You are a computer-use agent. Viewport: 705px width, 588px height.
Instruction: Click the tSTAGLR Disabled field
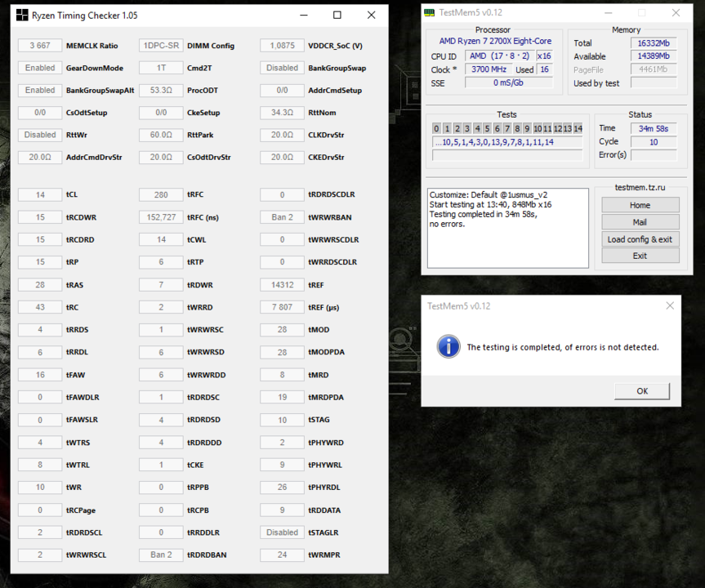pyautogui.click(x=282, y=532)
